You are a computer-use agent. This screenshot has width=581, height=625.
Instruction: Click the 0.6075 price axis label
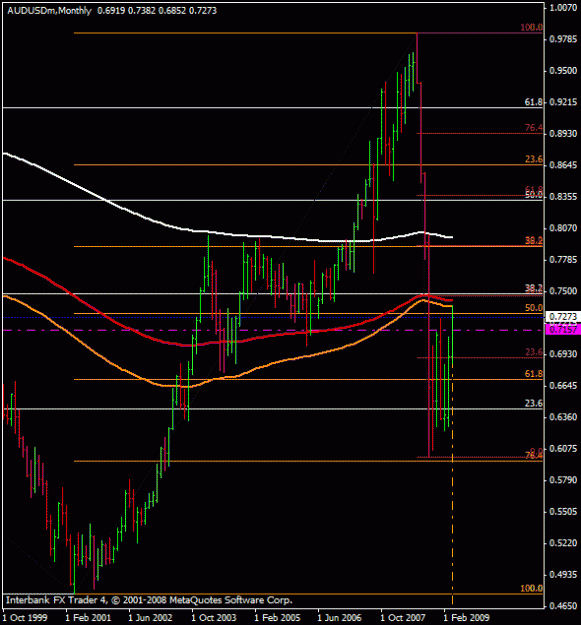pos(563,448)
